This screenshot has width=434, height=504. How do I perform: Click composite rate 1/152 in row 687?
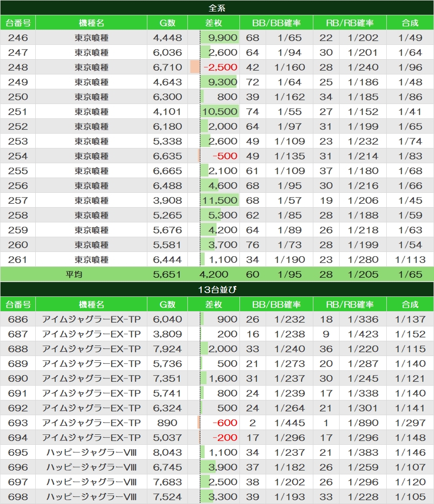(x=410, y=334)
